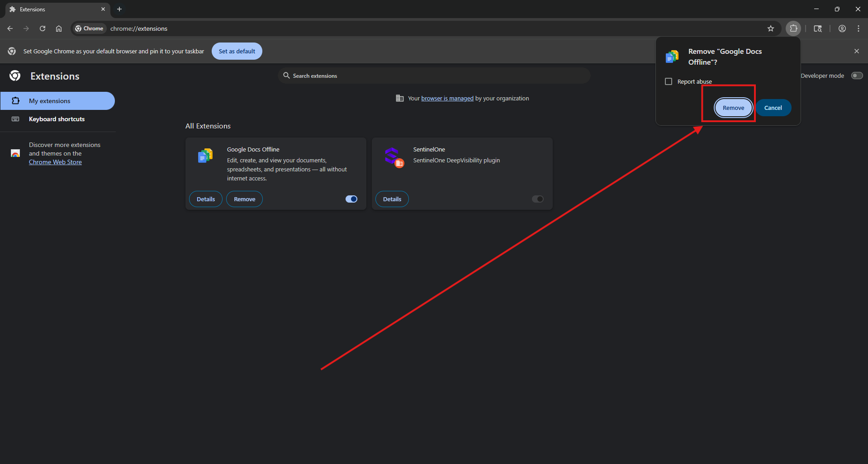
Task: Open the browser is managed link
Action: click(x=447, y=98)
